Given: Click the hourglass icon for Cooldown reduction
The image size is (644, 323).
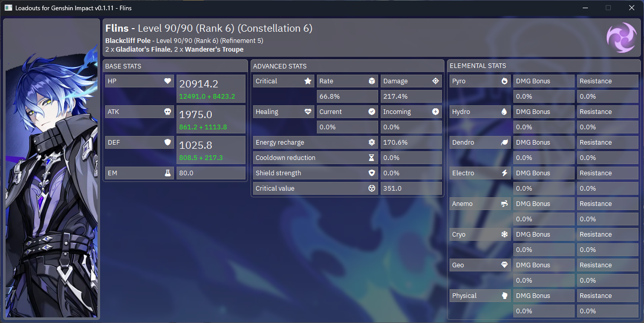Looking at the screenshot, I should click(x=371, y=158).
